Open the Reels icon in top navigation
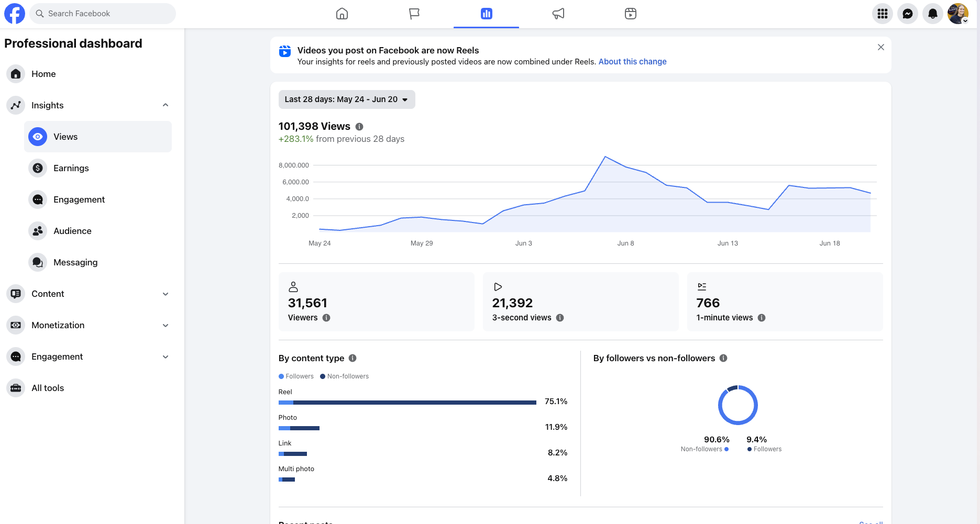The height and width of the screenshot is (524, 980). point(631,14)
